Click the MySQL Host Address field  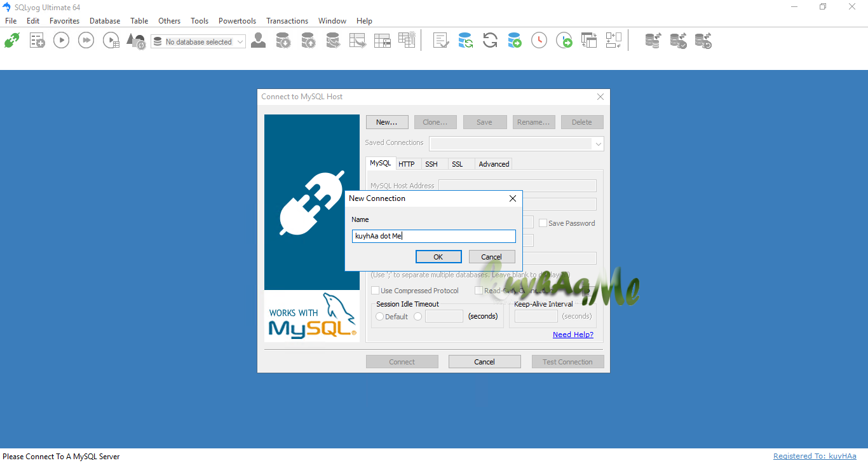pos(517,186)
